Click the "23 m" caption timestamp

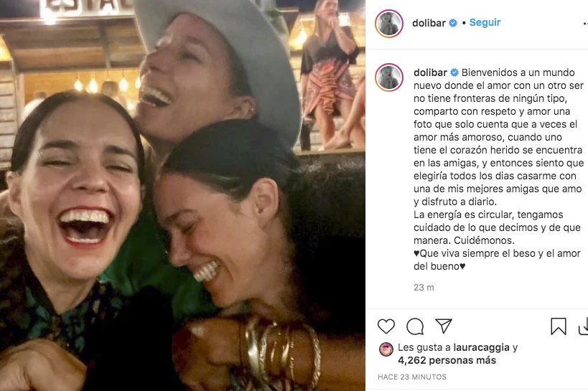(x=424, y=288)
